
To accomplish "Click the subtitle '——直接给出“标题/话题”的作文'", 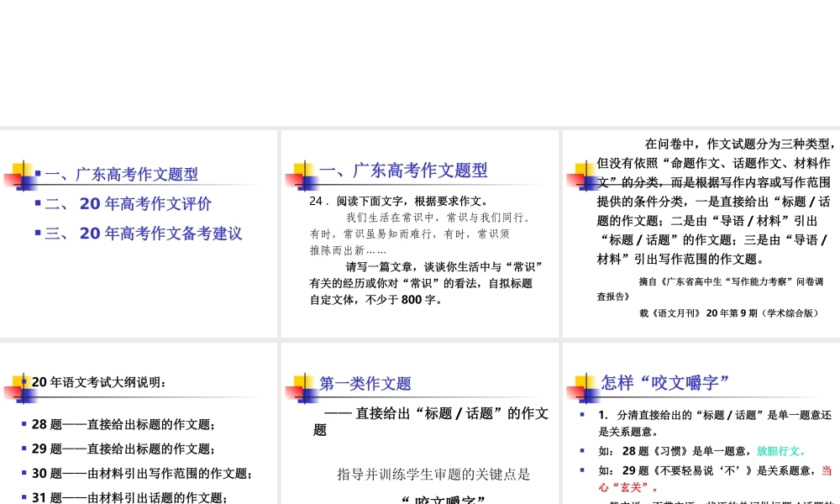I will (436, 413).
